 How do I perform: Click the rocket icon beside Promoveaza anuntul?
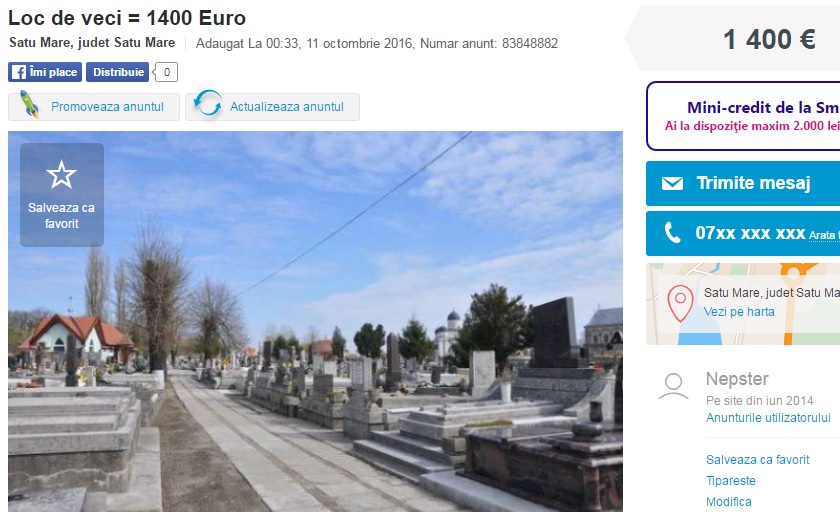[30, 104]
